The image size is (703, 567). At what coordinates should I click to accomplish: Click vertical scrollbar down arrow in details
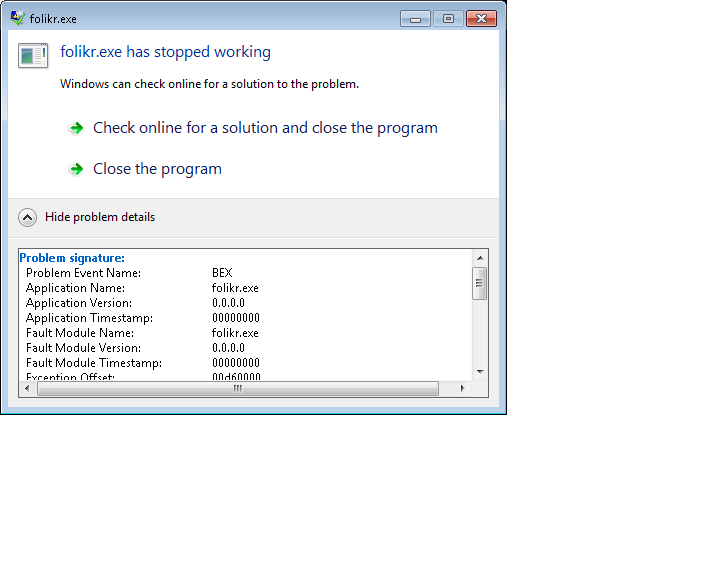pos(480,372)
